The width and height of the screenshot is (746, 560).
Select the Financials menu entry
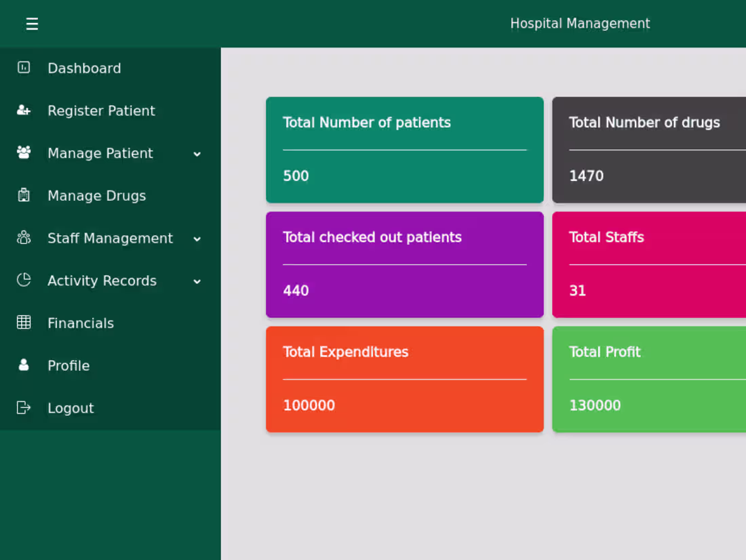[x=80, y=323]
